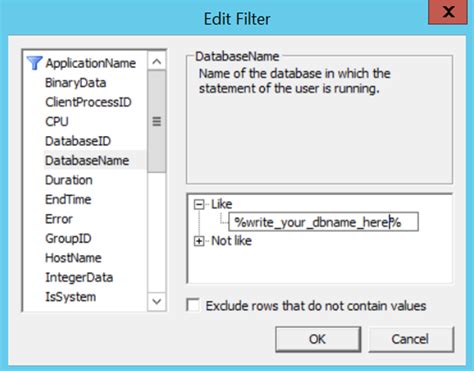This screenshot has width=474, height=371.
Task: Cancel the filter changes
Action: pyautogui.click(x=411, y=339)
